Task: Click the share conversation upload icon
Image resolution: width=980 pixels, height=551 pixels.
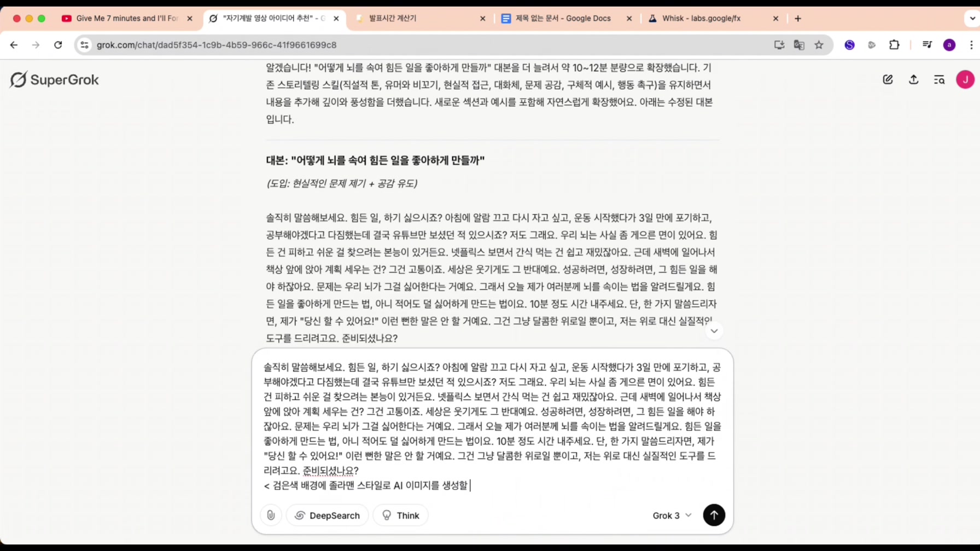Action: tap(913, 80)
